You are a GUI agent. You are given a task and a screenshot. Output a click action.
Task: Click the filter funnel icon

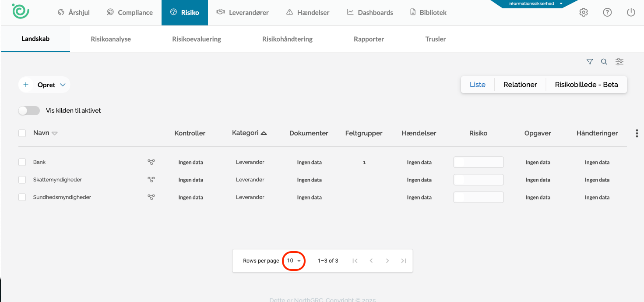590,62
